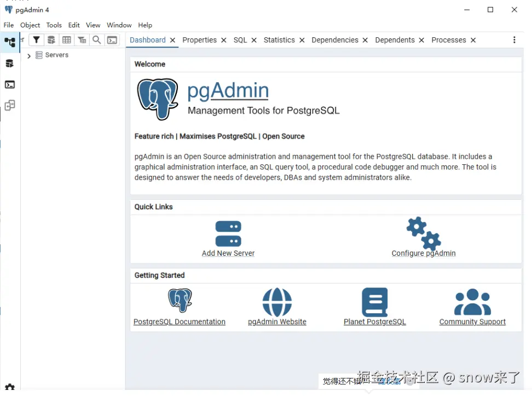Open the Help menu
532x396 pixels.
[x=145, y=25]
